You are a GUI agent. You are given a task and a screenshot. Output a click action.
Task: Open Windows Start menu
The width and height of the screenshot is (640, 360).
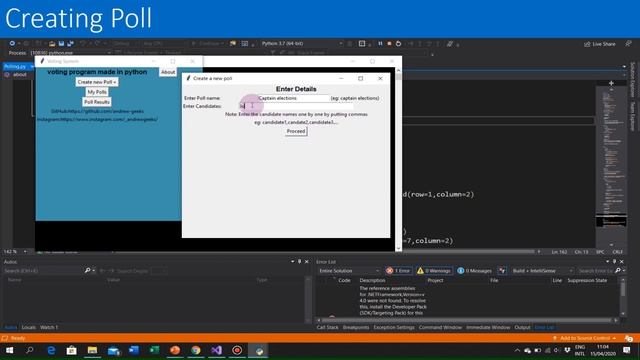click(9, 350)
